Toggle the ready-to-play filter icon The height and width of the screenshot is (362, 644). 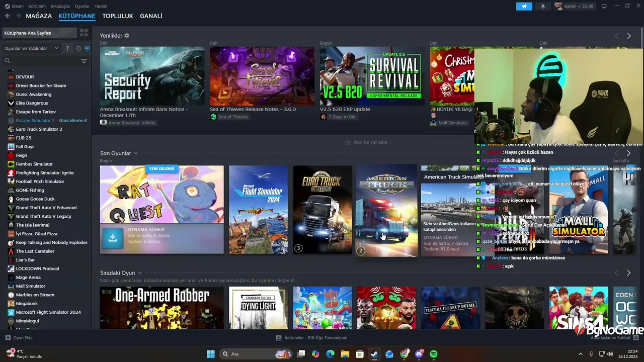pos(87,48)
